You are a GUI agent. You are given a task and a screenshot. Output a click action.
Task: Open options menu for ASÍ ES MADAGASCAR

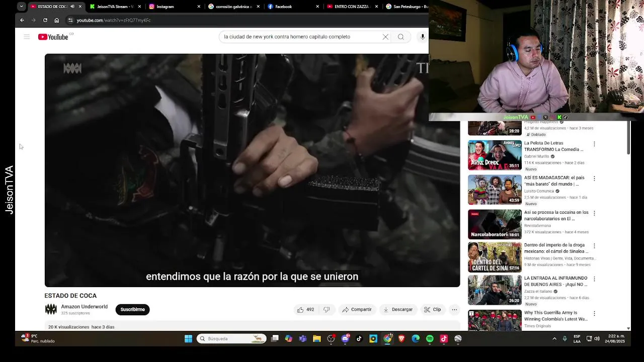point(594,178)
